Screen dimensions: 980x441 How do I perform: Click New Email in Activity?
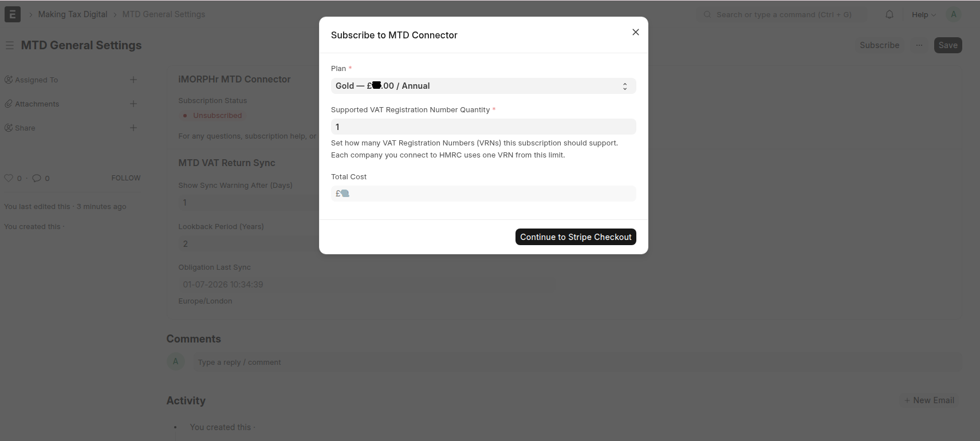coord(929,400)
